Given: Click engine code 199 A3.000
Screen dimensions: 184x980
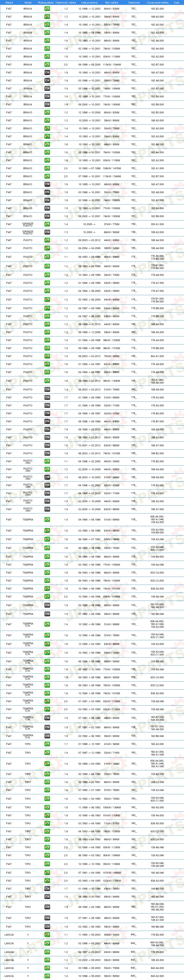Looking at the screenshot, I should coord(157,232).
